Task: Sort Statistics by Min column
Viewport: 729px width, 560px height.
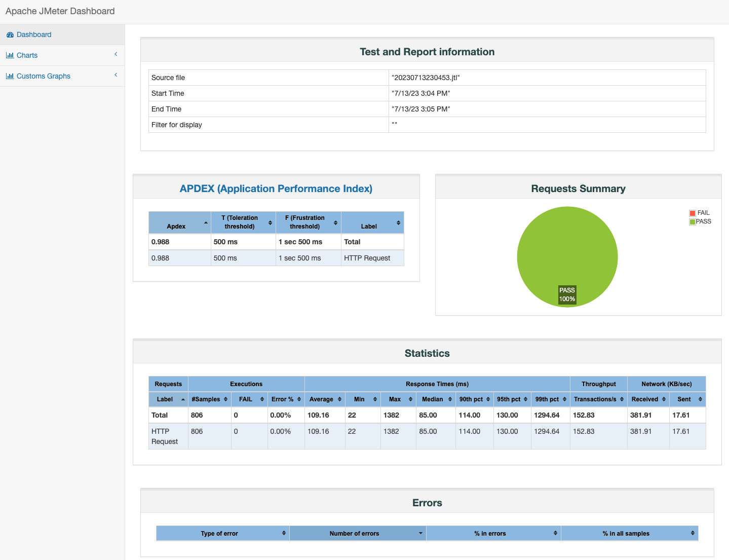Action: click(363, 399)
